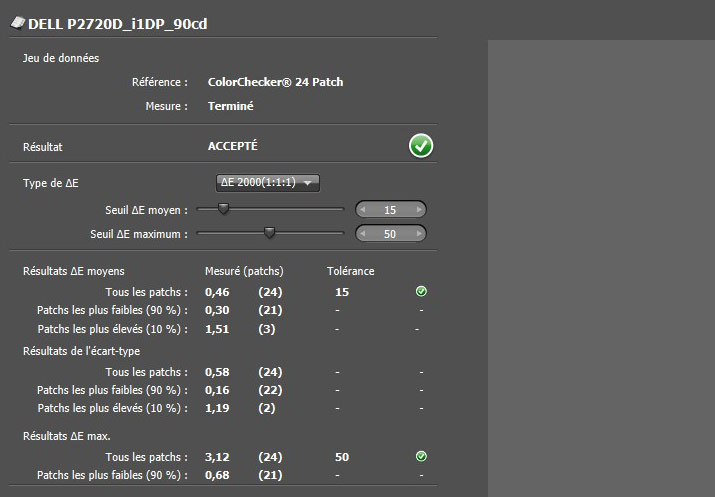Increase Seuil ΔE maximum with right arrow
The height and width of the screenshot is (497, 715).
(x=419, y=234)
